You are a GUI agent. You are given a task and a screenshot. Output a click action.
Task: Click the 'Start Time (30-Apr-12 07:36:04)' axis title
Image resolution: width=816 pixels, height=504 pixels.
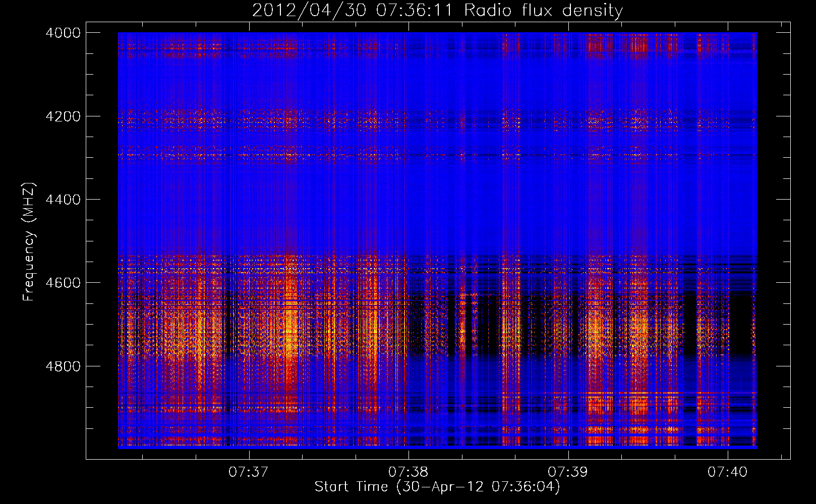437,487
